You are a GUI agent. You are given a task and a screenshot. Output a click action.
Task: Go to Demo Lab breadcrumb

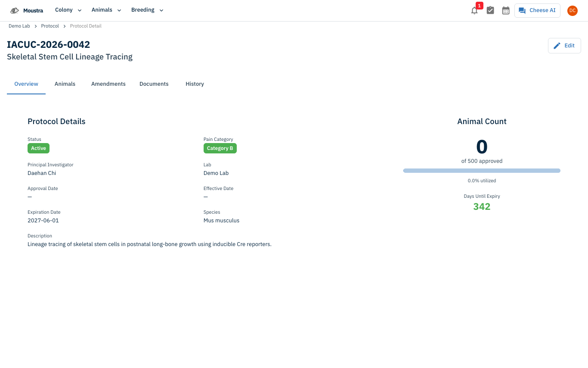[x=19, y=26]
